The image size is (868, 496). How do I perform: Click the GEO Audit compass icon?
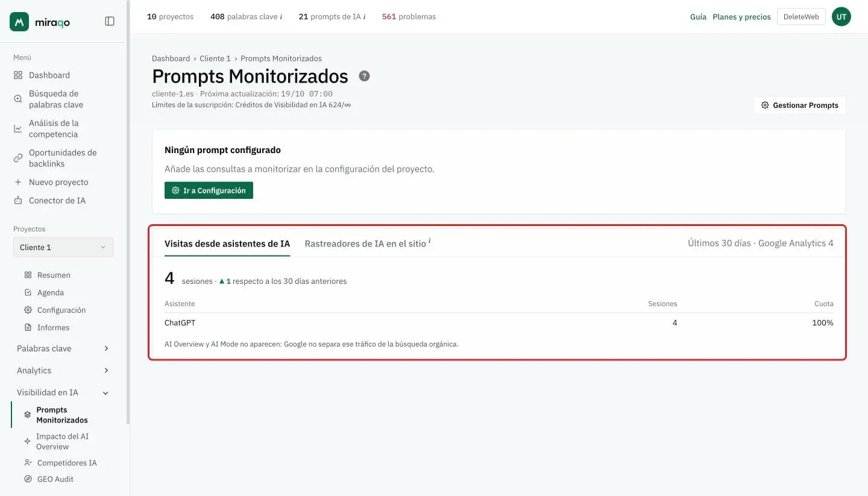coord(28,479)
